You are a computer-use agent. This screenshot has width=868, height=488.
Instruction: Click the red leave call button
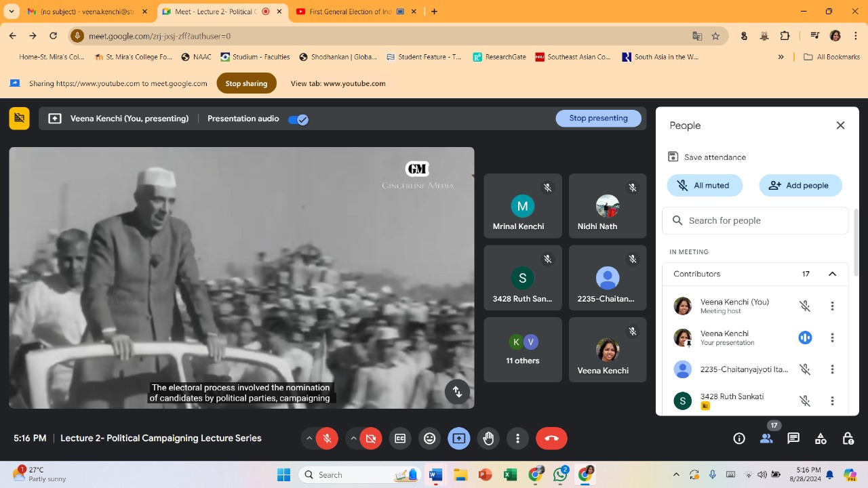click(x=551, y=439)
